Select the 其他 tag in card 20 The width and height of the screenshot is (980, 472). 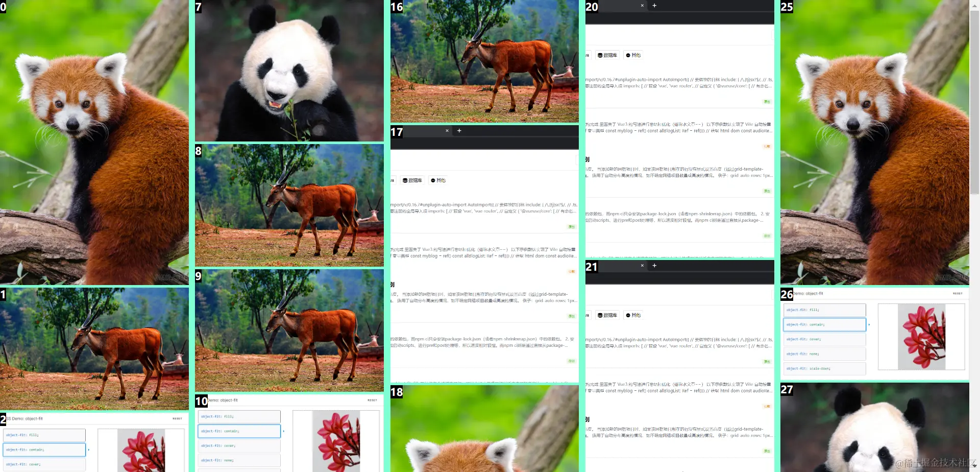pos(633,55)
